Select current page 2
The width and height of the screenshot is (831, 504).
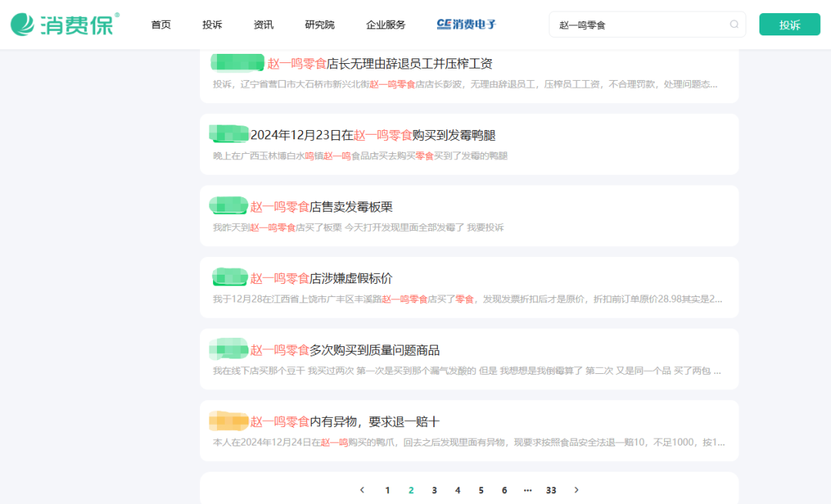411,490
